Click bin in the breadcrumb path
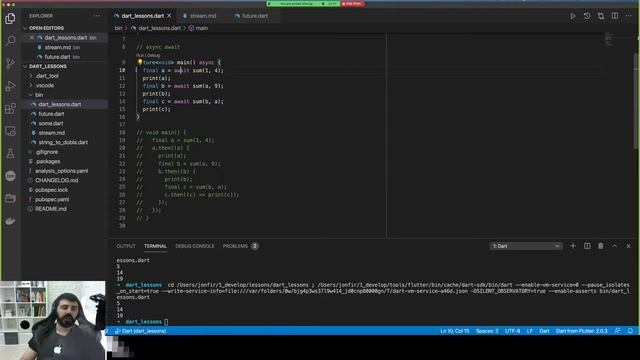 [118, 28]
